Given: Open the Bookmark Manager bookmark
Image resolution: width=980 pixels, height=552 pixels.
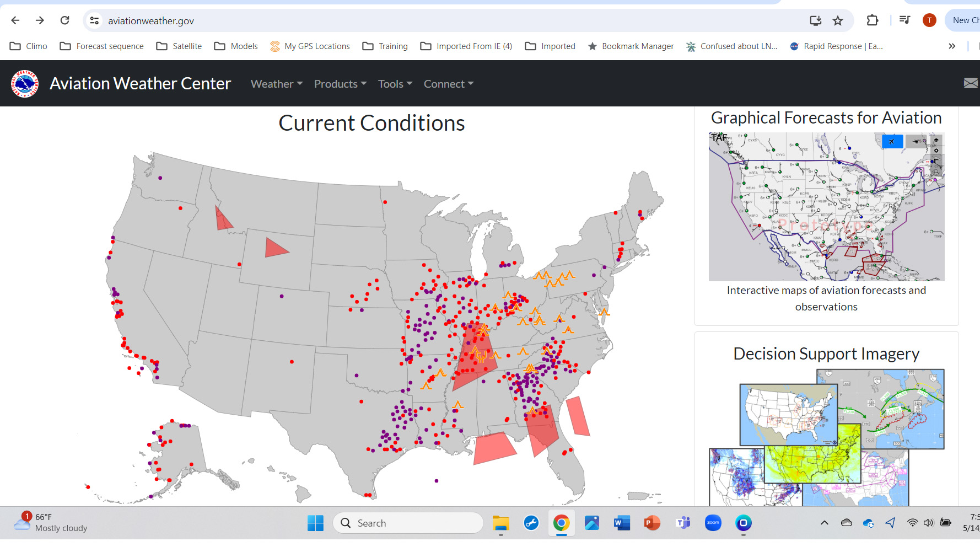Looking at the screenshot, I should 631,46.
